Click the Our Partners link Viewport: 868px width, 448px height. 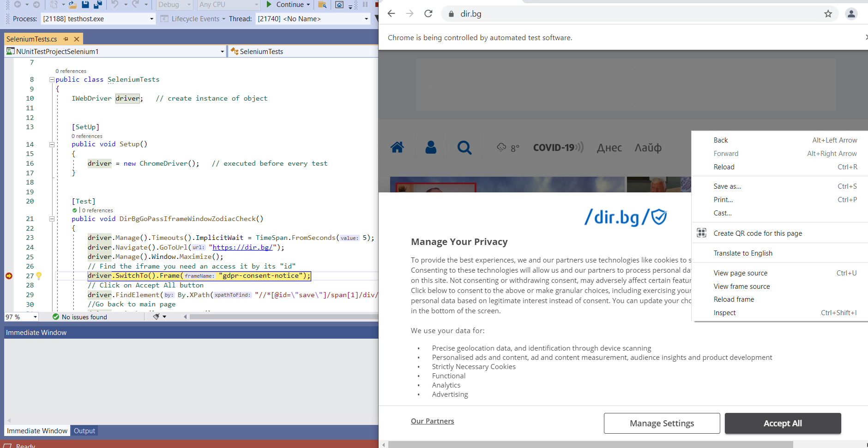(x=433, y=421)
